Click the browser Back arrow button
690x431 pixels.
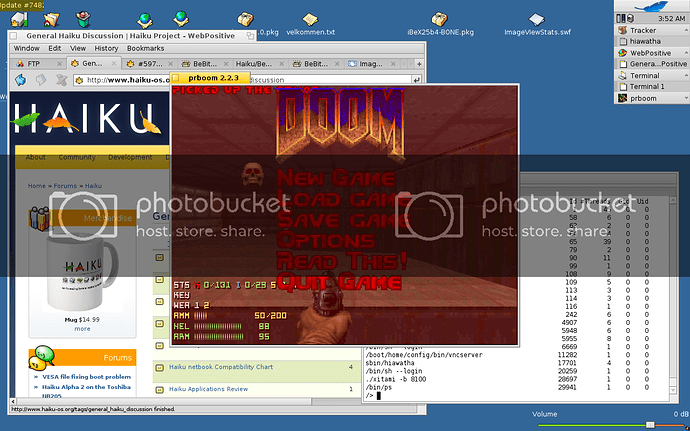click(21, 80)
